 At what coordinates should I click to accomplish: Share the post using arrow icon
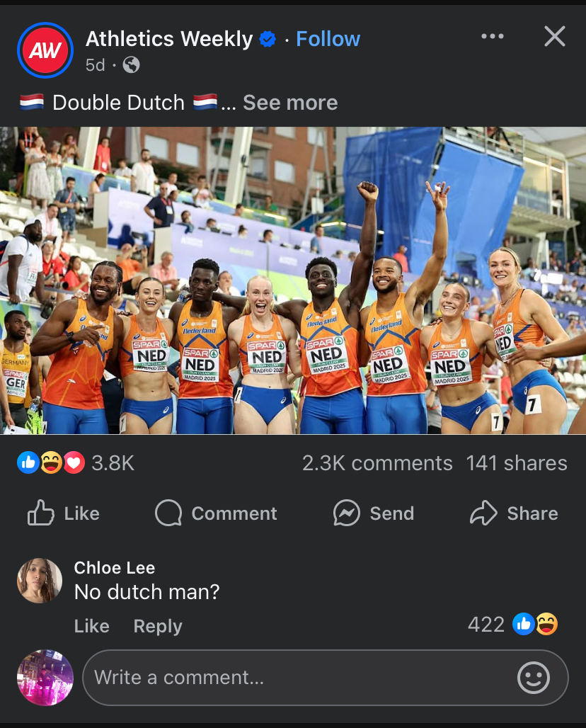tap(514, 513)
